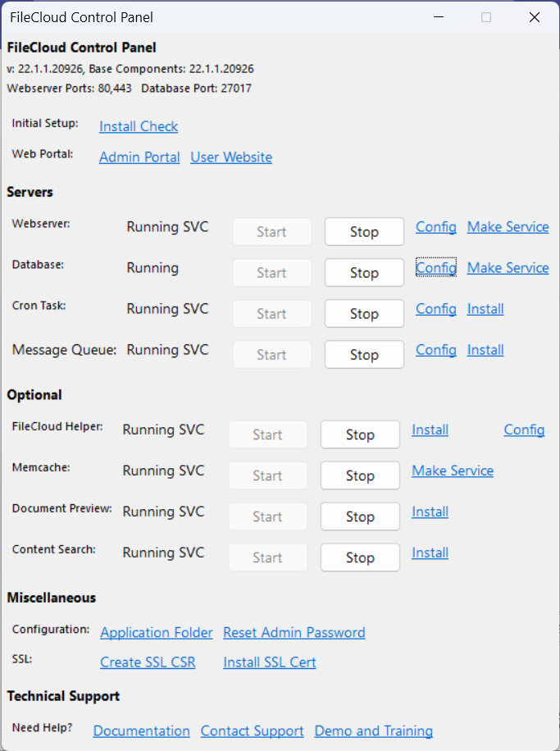Stop the Database

[x=364, y=272]
